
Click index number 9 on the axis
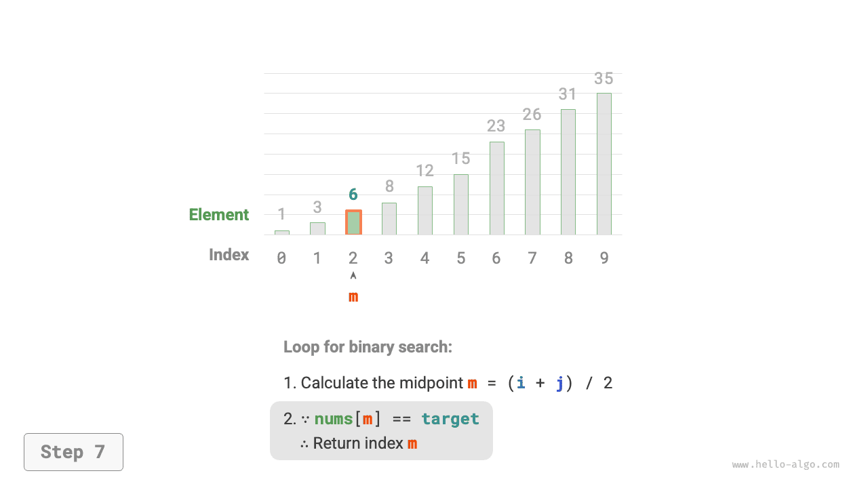(x=604, y=258)
